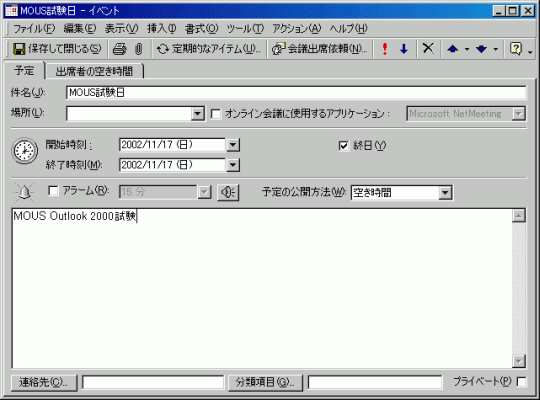The image size is (540, 400).
Task: Minimize the event window
Action: point(499,11)
